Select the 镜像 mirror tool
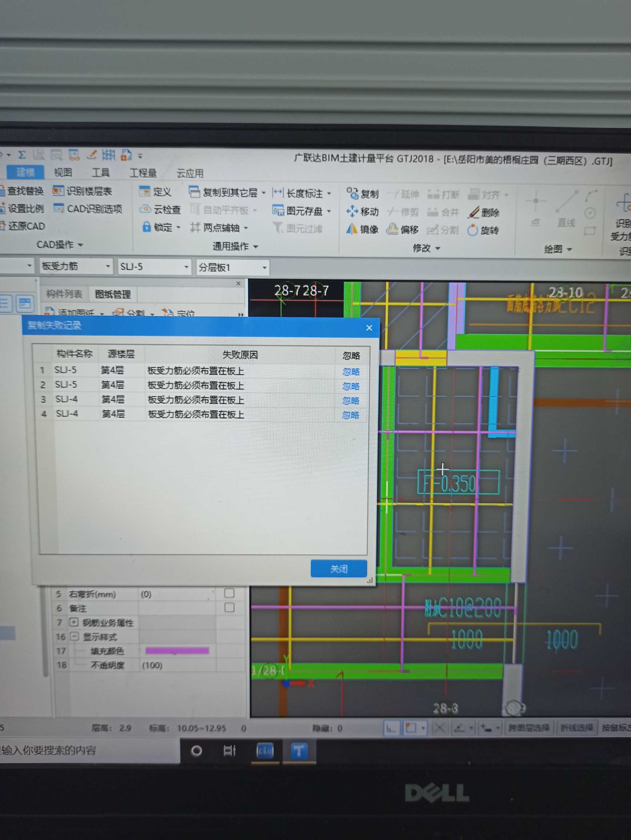Screen dimensions: 631x840 tap(362, 229)
